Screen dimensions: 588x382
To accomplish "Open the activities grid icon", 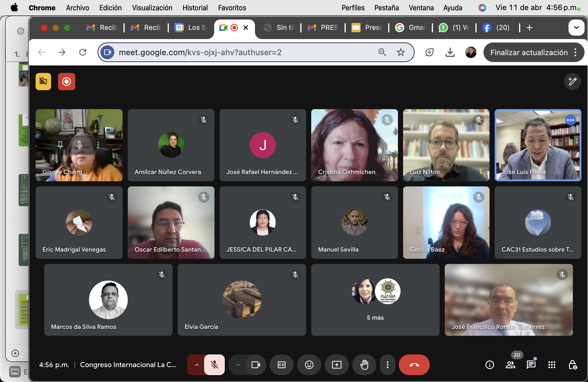I will click(552, 365).
